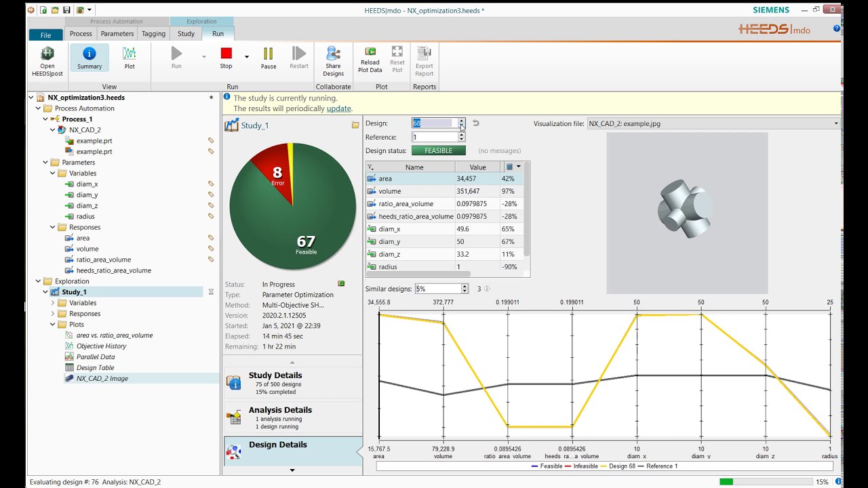Switch to the Study tab
868x488 pixels.
click(186, 34)
